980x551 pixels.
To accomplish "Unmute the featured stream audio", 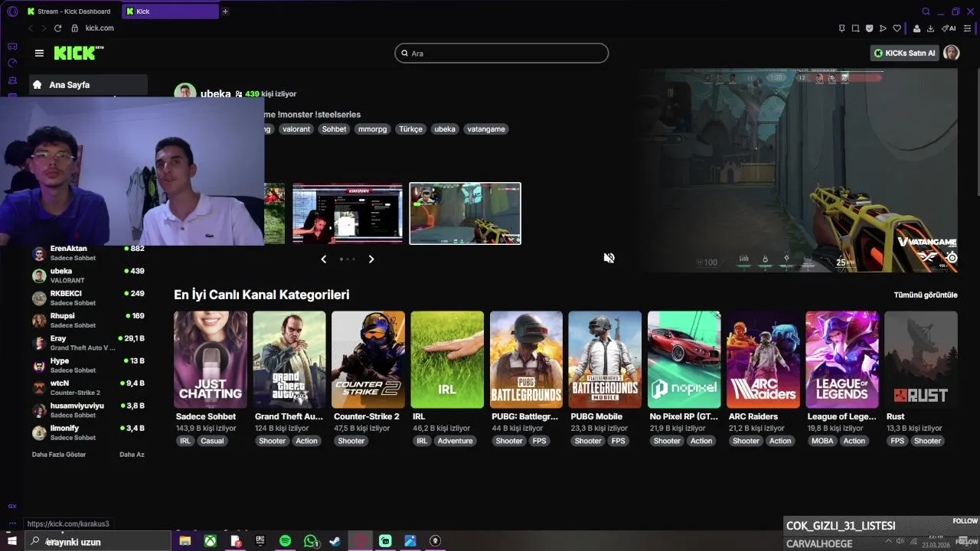I will [609, 258].
